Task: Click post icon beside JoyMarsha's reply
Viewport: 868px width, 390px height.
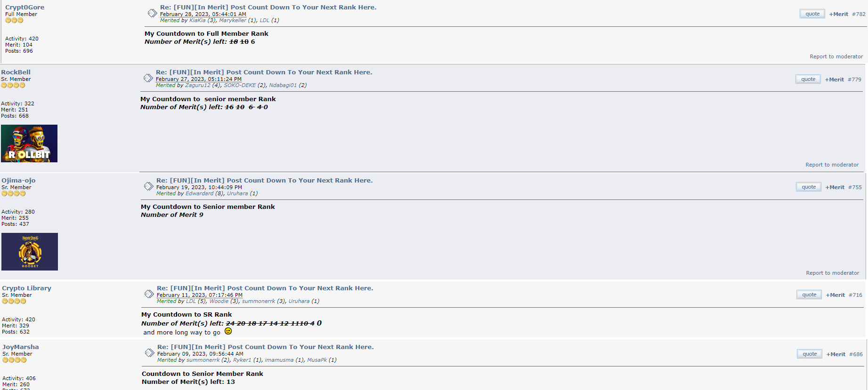Action: coord(149,353)
